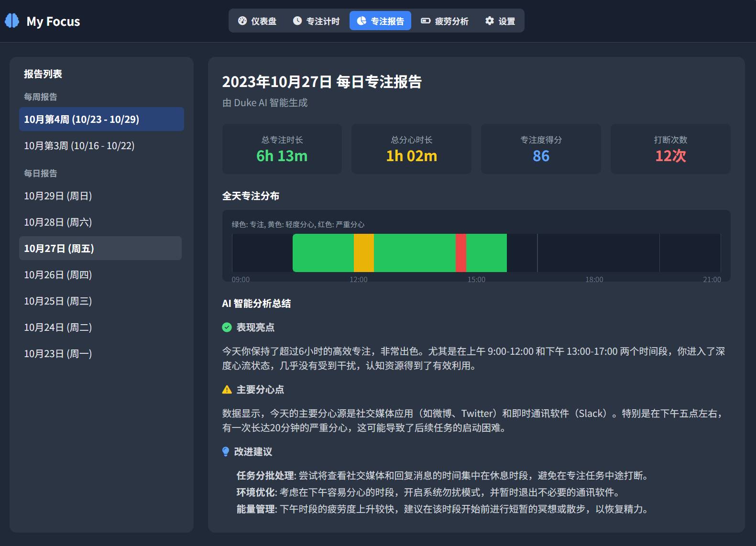
Task: Select daily report 10月26日 (周四)
Action: click(x=100, y=274)
